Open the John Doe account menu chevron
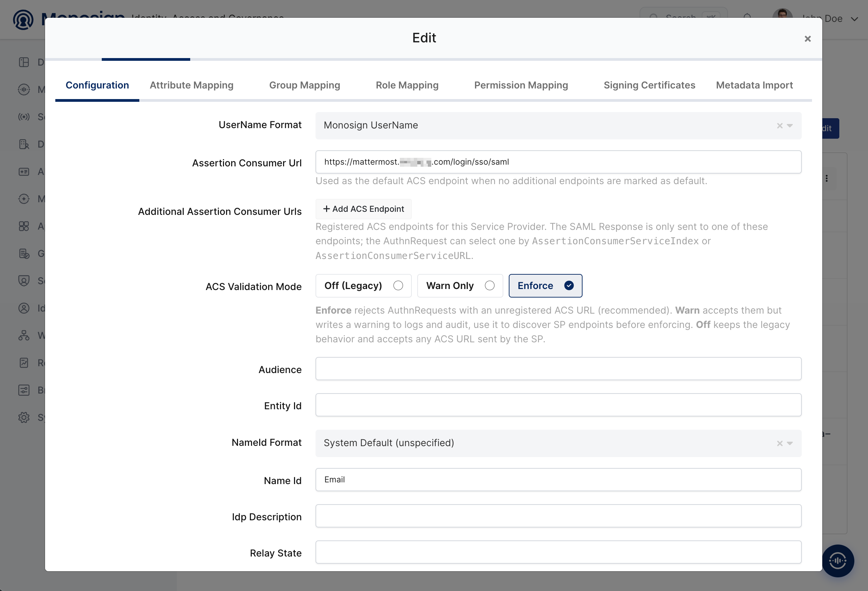The height and width of the screenshot is (591, 868). (x=854, y=19)
